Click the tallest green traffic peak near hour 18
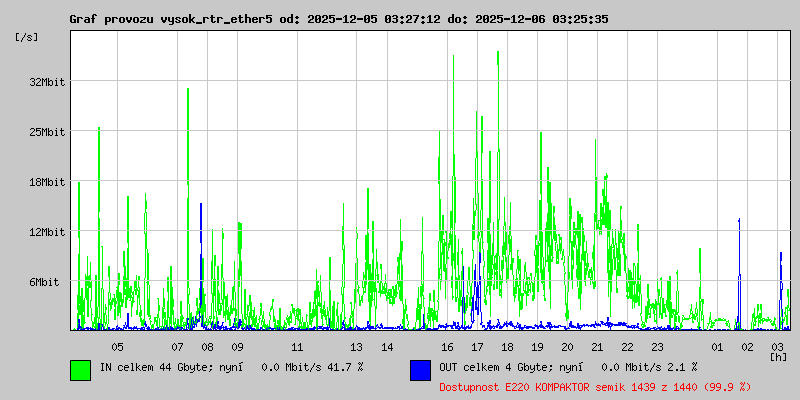Screen dimensions: 800x400 [x=498, y=55]
